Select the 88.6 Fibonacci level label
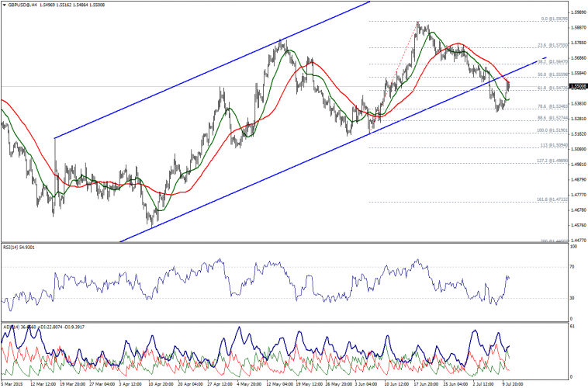 (x=553, y=118)
